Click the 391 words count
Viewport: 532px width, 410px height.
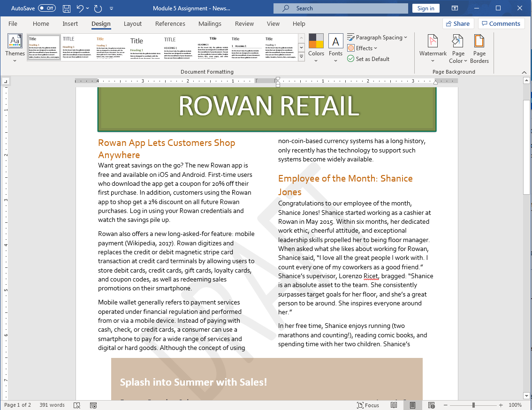(x=52, y=405)
